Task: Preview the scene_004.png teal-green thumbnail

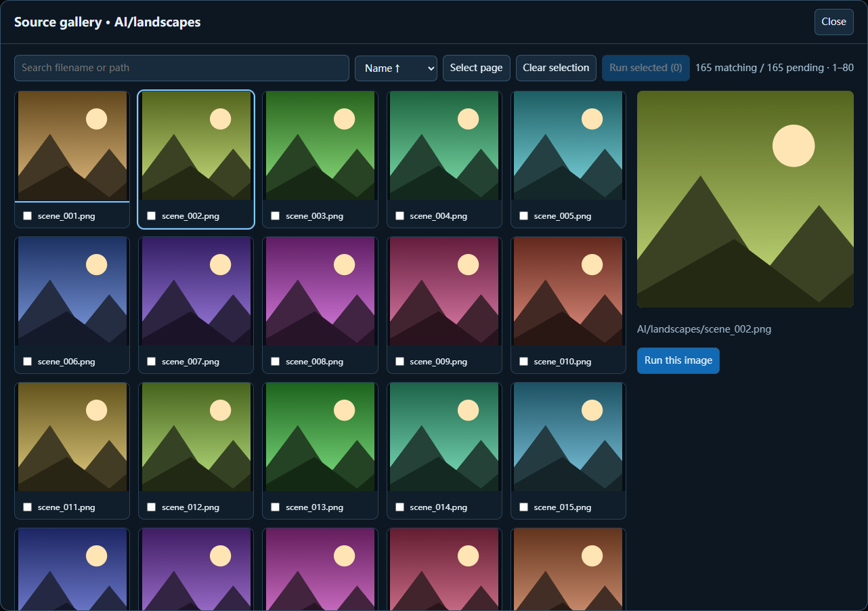Action: (x=444, y=146)
